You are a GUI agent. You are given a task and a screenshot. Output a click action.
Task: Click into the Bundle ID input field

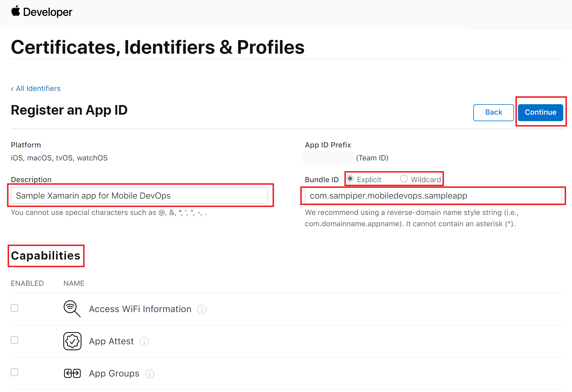[x=433, y=195]
